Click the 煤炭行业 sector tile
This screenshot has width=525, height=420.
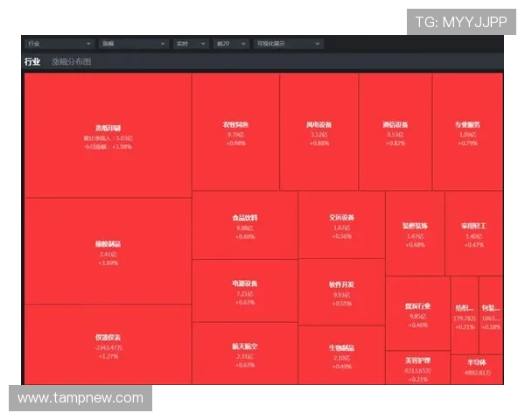[417, 313]
